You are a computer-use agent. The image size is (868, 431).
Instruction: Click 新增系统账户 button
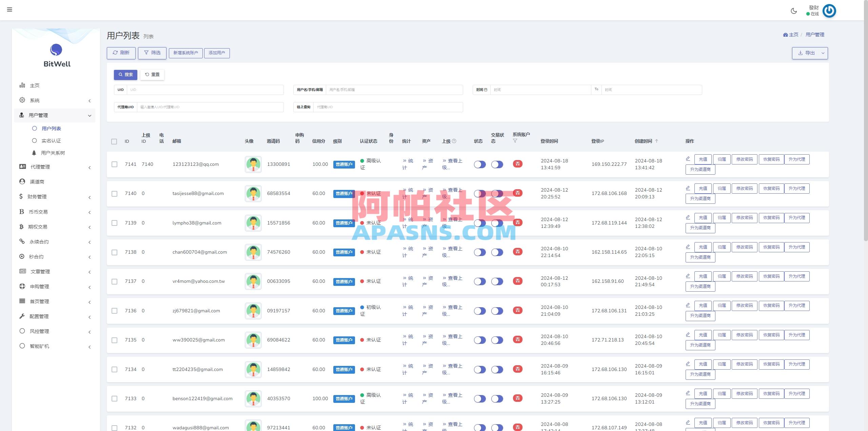[x=185, y=53]
